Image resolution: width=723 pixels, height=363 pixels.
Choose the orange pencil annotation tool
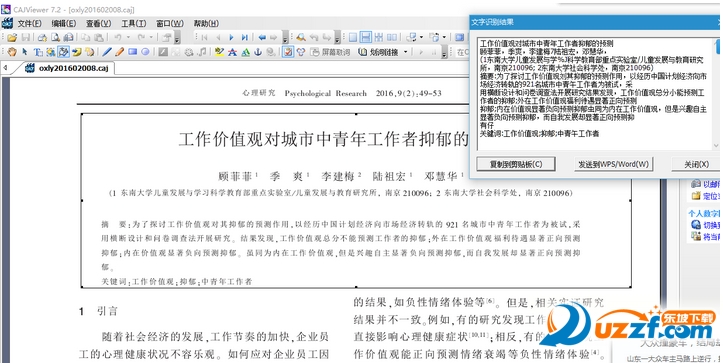(x=119, y=52)
